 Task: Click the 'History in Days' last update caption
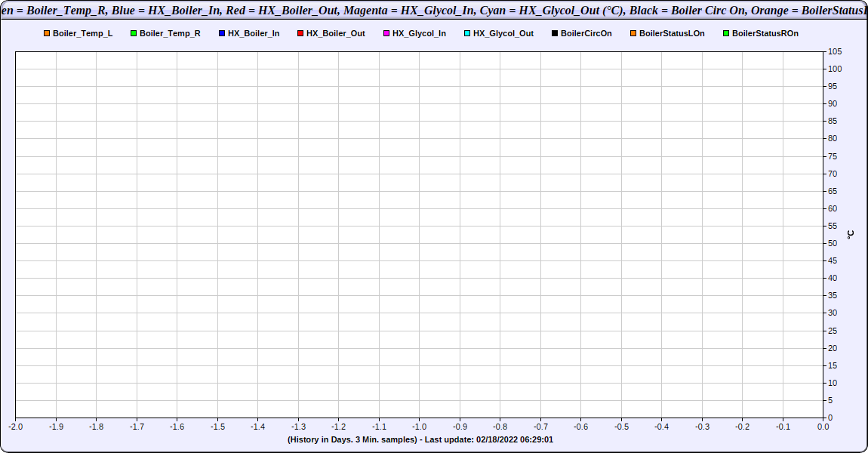420,439
